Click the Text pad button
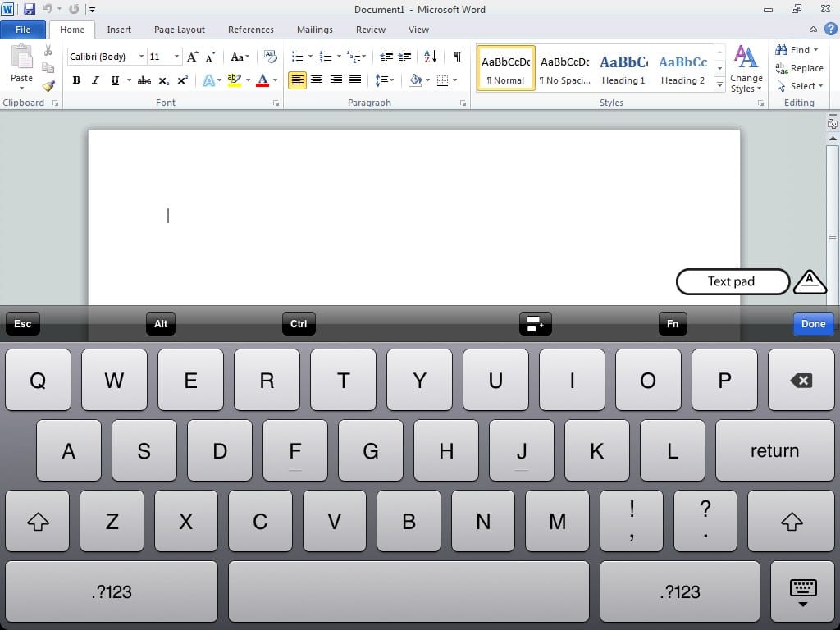 [x=733, y=282]
